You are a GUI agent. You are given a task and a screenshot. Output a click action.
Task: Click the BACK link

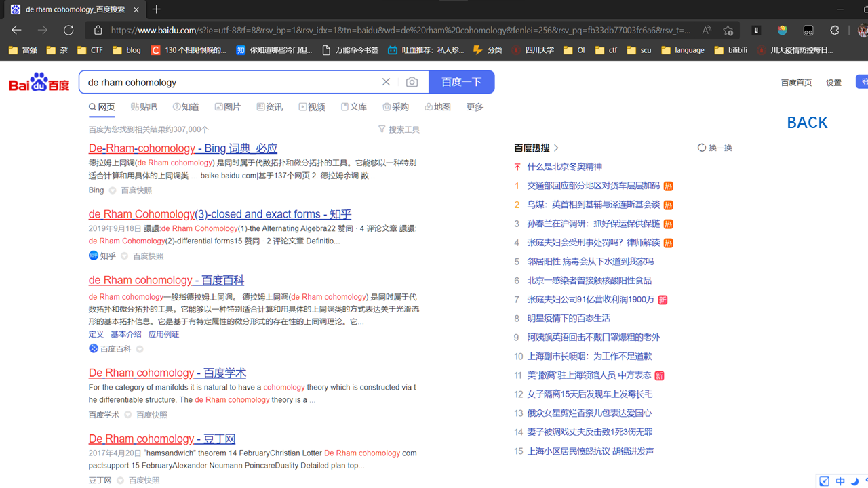pos(807,123)
